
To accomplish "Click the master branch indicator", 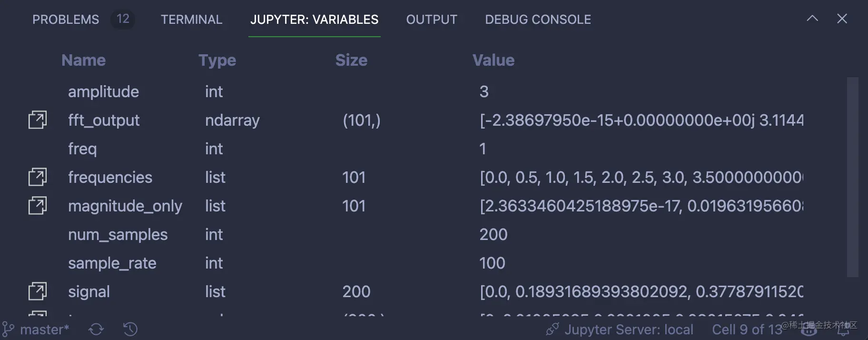I will pos(37,330).
